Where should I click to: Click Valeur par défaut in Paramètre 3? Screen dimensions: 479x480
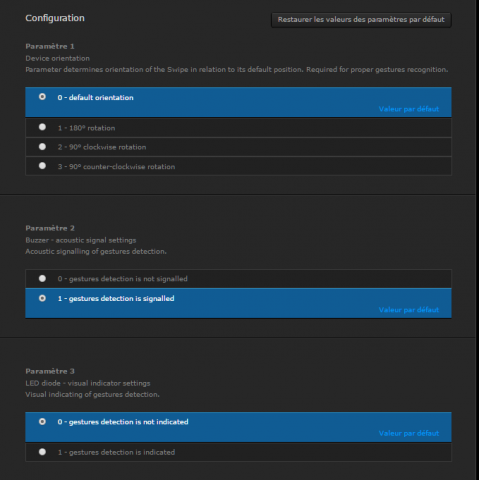point(409,433)
